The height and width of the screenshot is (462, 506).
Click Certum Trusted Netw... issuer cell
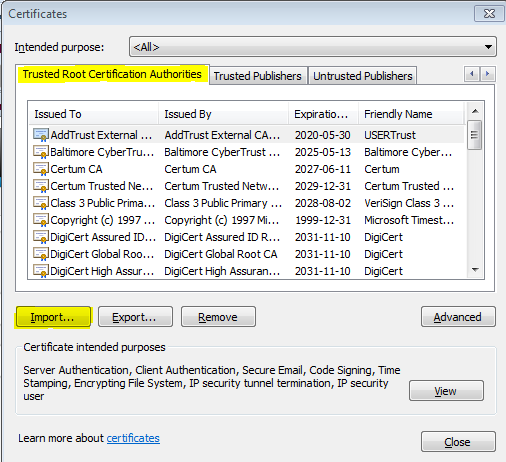tap(222, 186)
